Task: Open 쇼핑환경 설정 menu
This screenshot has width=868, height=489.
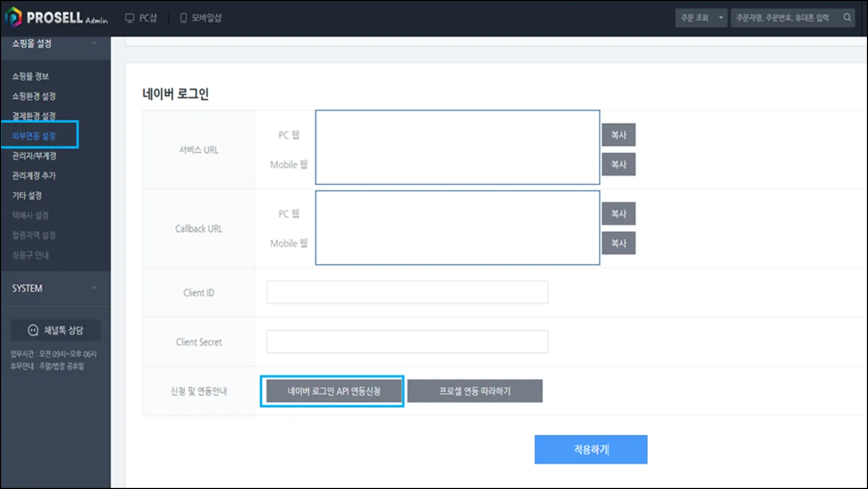Action: coord(34,96)
